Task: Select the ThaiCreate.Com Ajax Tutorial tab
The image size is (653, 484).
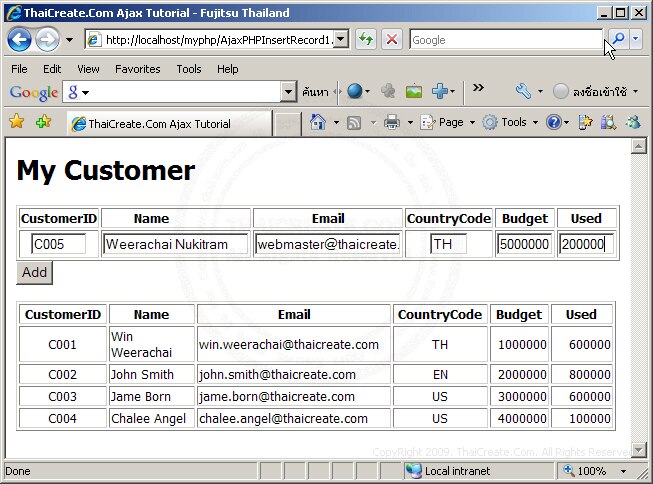Action: point(170,124)
